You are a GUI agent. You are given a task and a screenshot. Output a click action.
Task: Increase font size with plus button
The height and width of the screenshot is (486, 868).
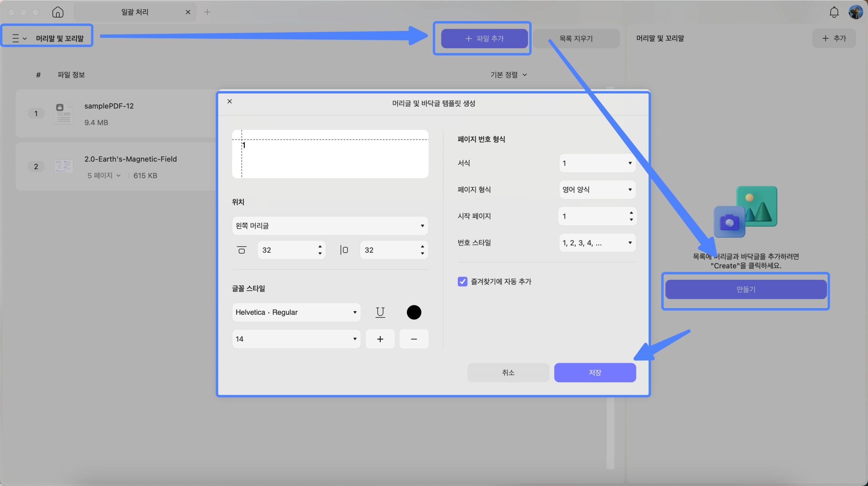tap(380, 339)
